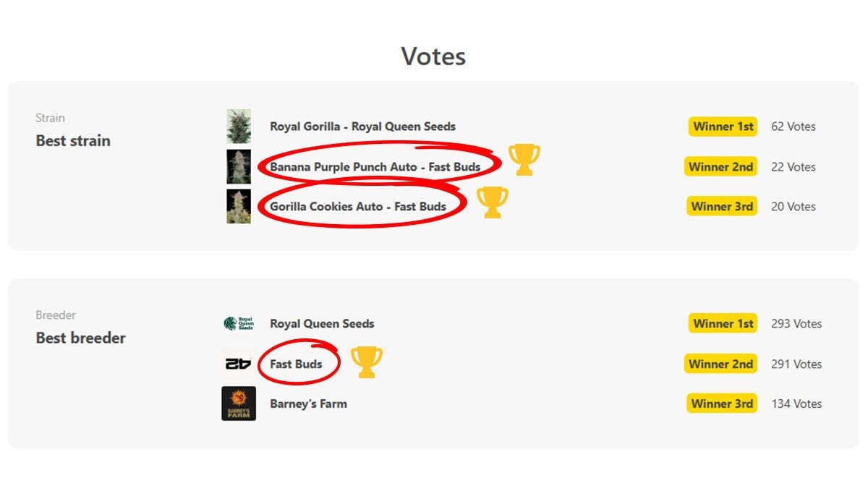
Task: Open the Barney's Farm breeder link
Action: click(308, 404)
